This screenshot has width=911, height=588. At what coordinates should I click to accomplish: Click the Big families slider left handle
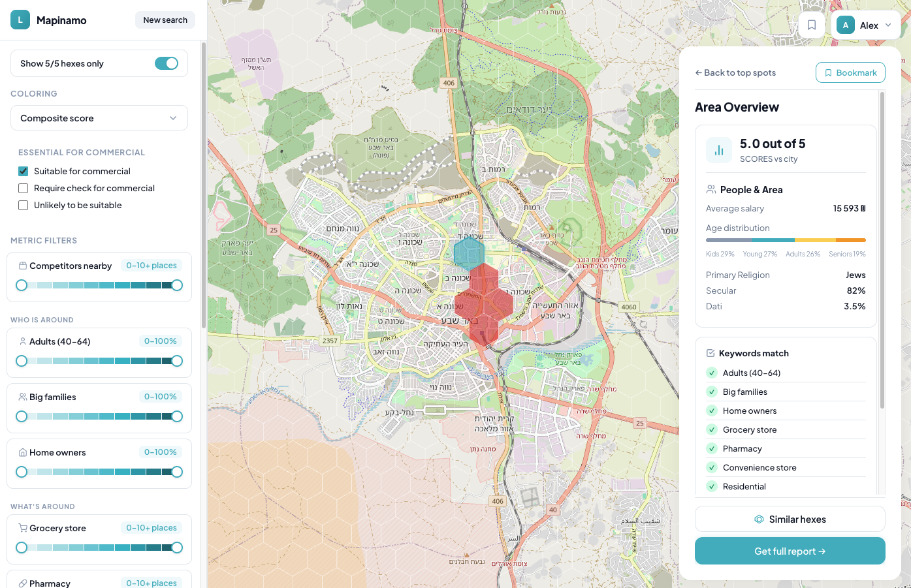tap(22, 416)
